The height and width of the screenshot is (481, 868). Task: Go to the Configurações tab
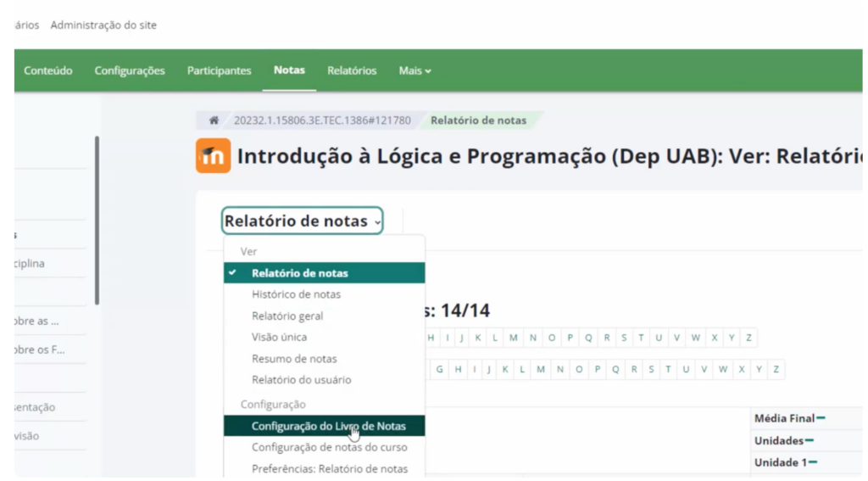pos(130,70)
